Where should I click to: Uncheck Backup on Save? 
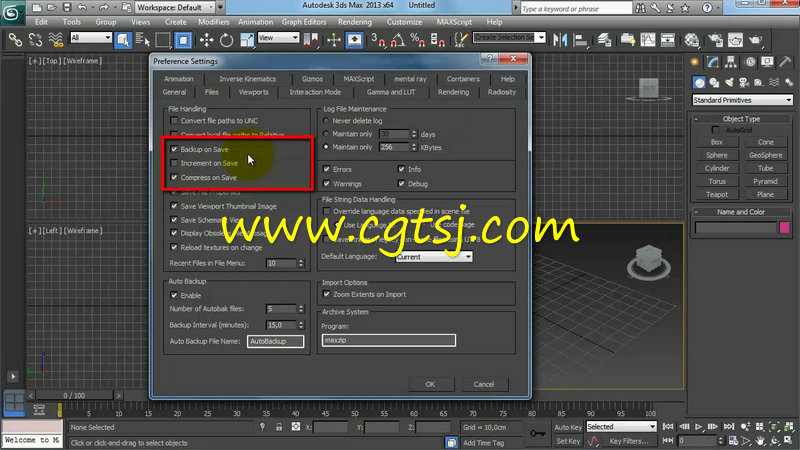click(x=174, y=149)
